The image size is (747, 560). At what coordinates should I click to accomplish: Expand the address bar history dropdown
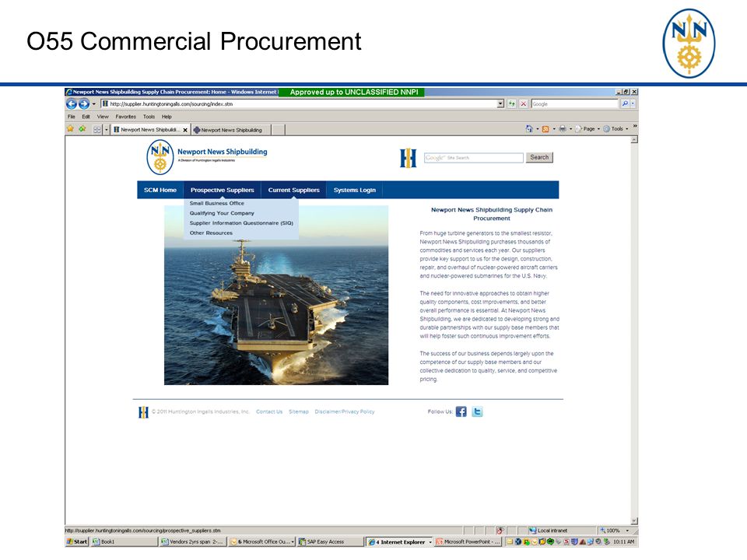click(500, 103)
